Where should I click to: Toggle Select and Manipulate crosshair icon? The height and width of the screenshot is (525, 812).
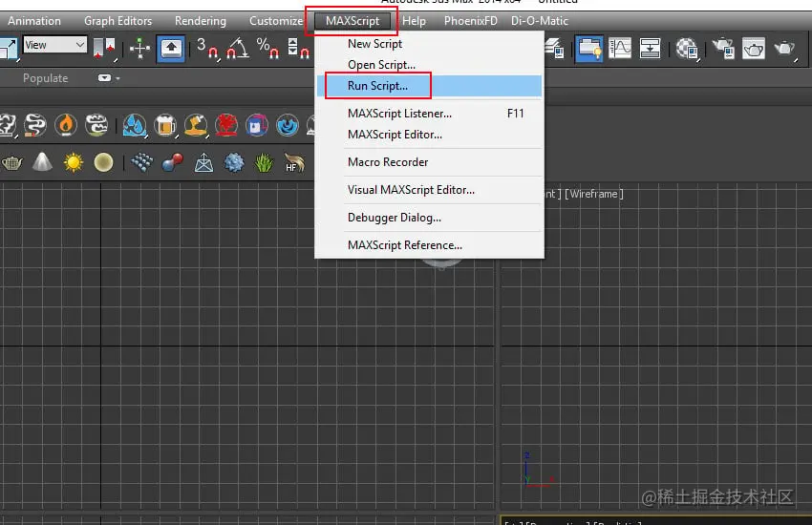pyautogui.click(x=139, y=49)
